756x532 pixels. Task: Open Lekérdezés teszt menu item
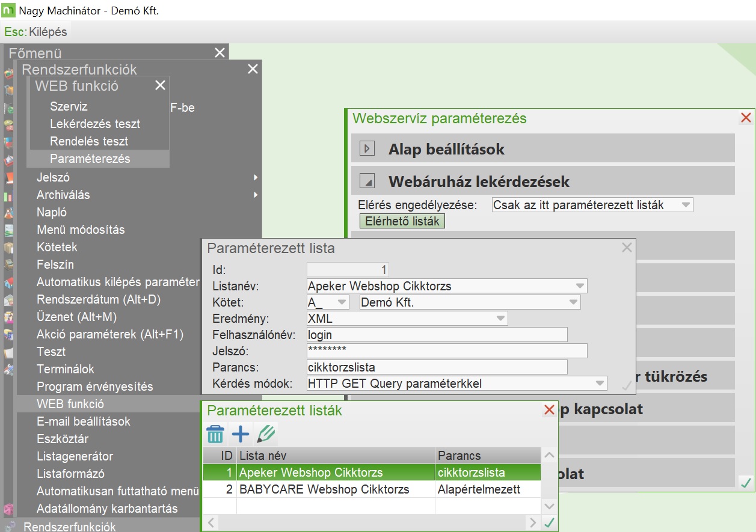click(x=95, y=124)
